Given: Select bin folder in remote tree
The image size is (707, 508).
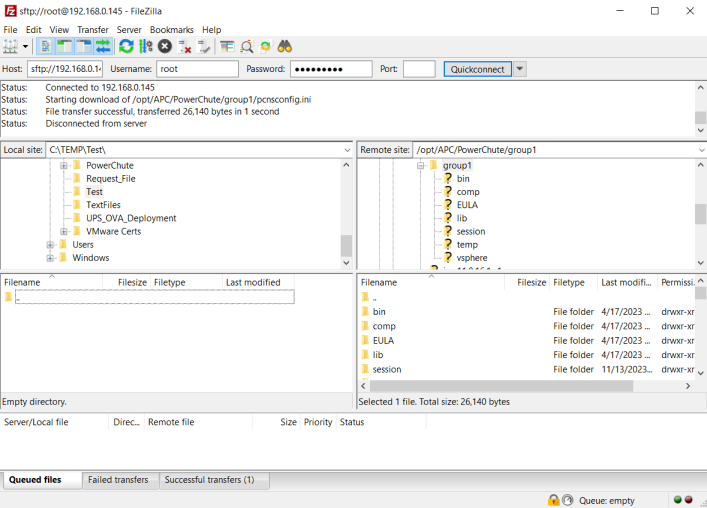Looking at the screenshot, I should pyautogui.click(x=463, y=179).
